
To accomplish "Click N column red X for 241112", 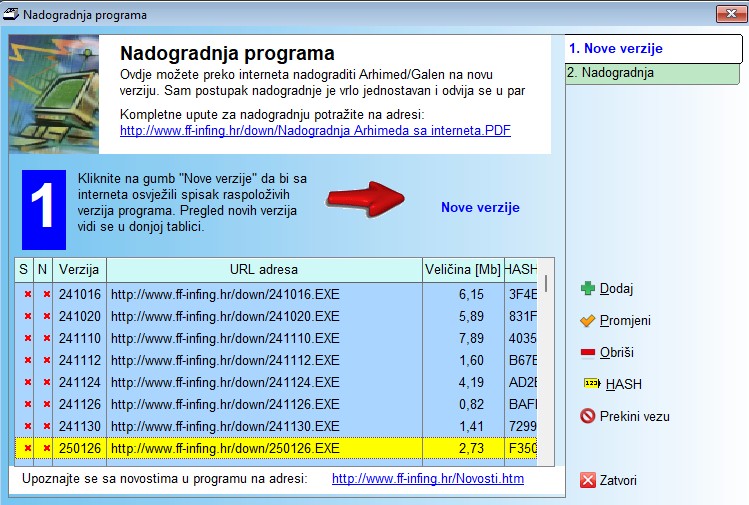I will pyautogui.click(x=47, y=360).
